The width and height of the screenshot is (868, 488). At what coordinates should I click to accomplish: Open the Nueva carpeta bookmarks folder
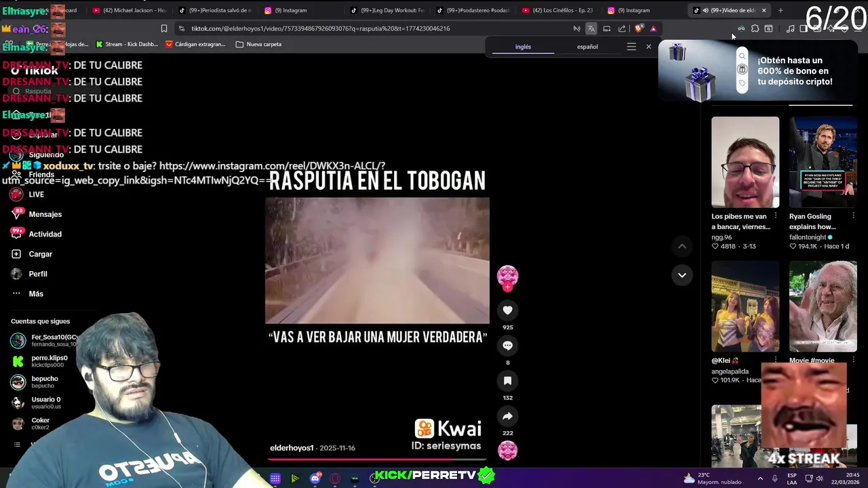click(258, 44)
